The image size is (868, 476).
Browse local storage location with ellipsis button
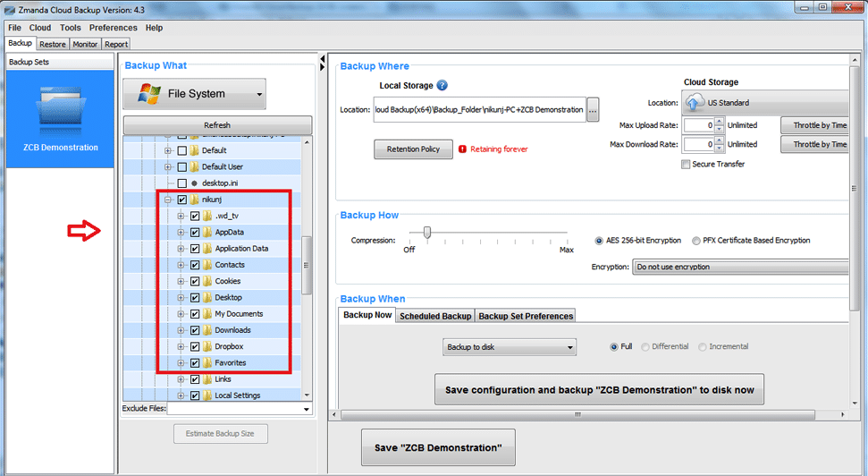click(x=593, y=110)
